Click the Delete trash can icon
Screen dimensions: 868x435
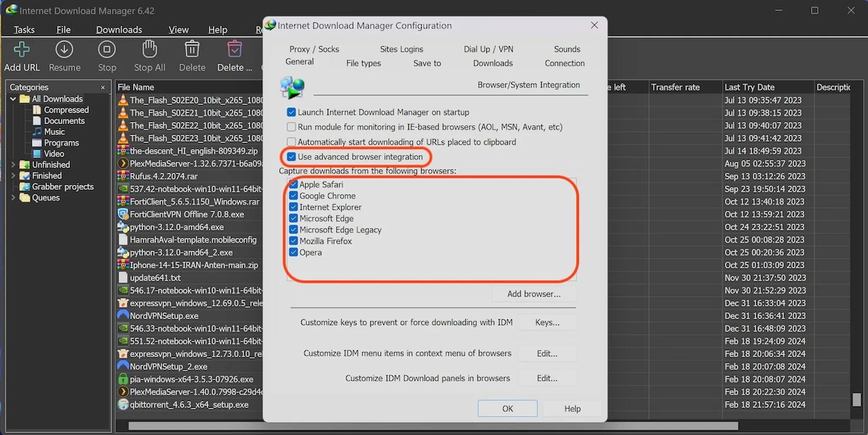[x=192, y=50]
